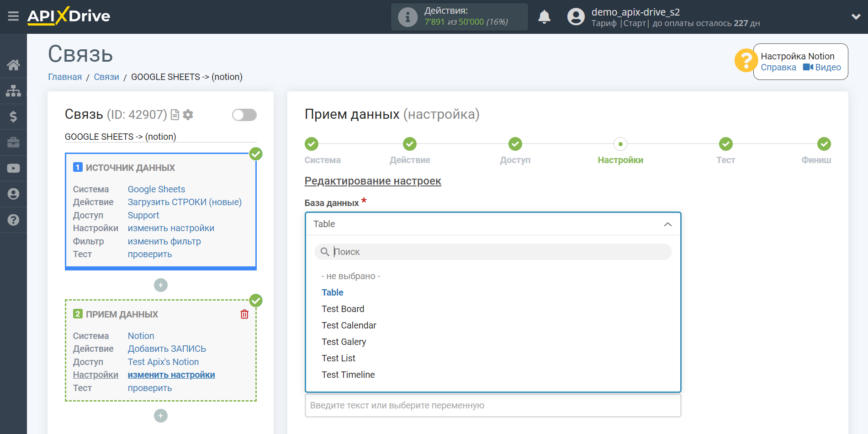This screenshot has width=868, height=434.
Task: Select the Test Timeline option
Action: click(348, 375)
